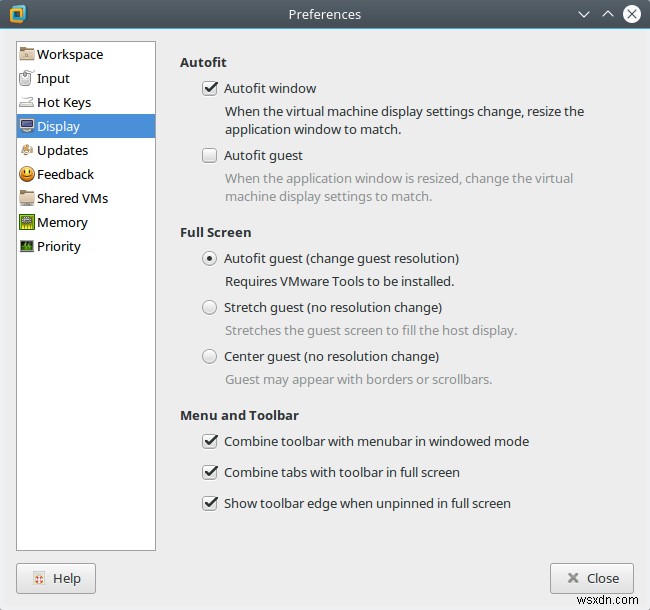Click the Menu and Toolbar heading

[x=239, y=416]
